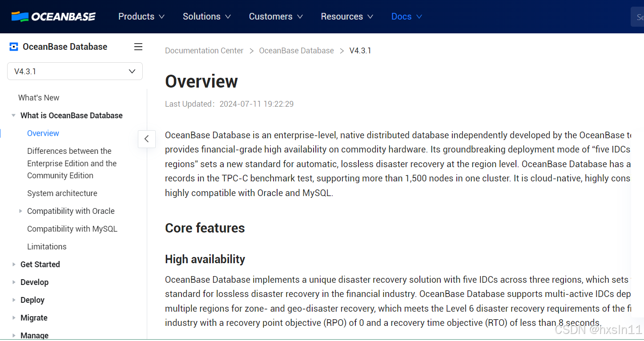Click the High availability heading

click(205, 259)
